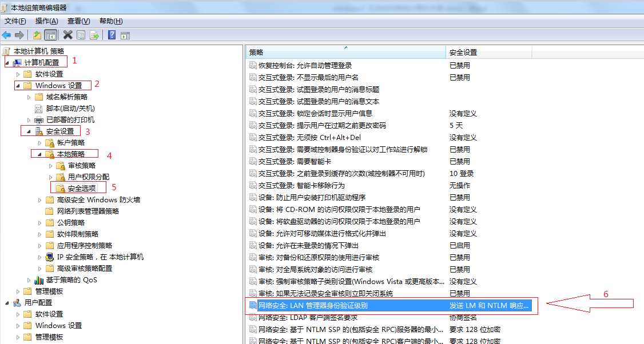Click policy icon beside 设备: 允许对可移动媒体进行格式化并弹出
644x344 pixels.
(253, 234)
